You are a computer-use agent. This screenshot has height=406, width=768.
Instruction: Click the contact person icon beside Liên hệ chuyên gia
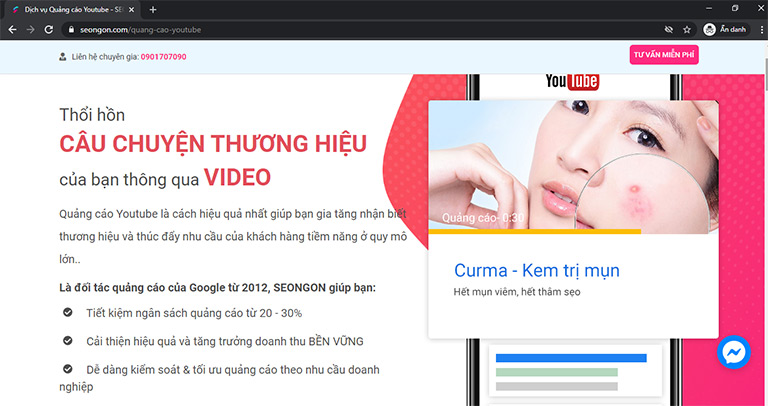tap(63, 57)
